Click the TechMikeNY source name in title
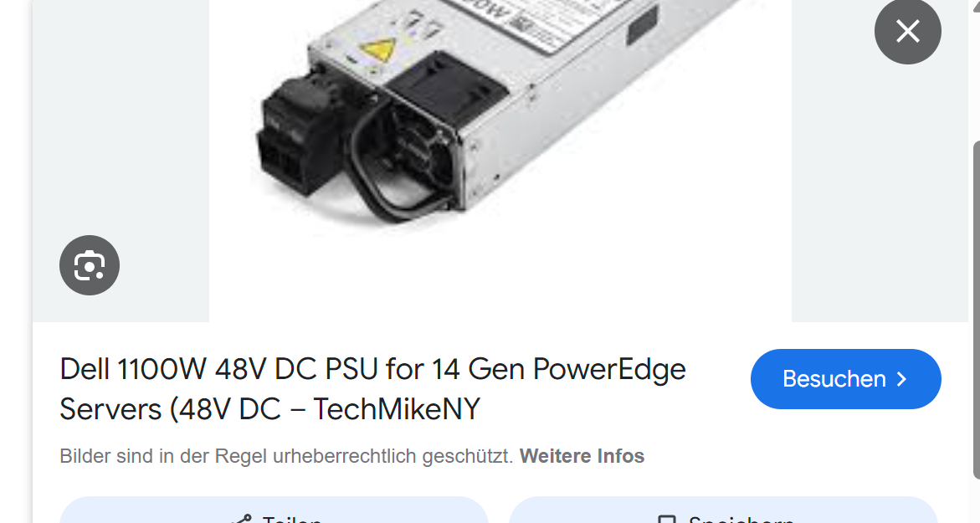 pyautogui.click(x=396, y=409)
